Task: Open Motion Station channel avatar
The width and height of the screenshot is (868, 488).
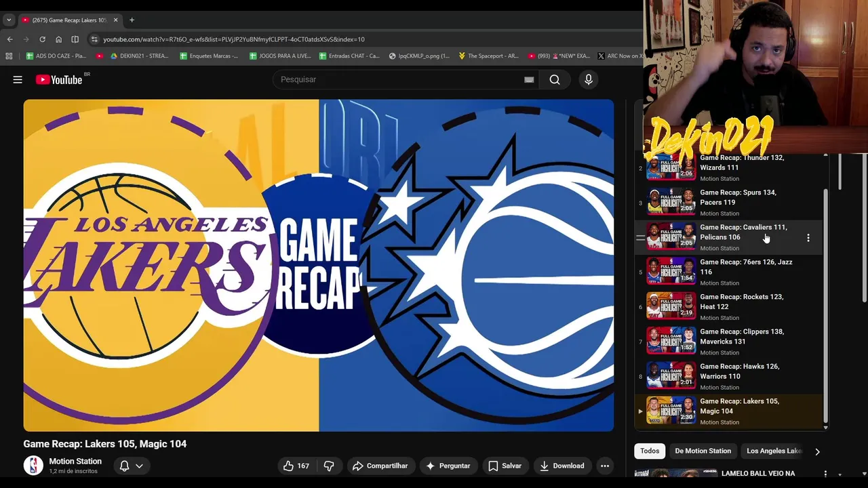Action: [33, 466]
